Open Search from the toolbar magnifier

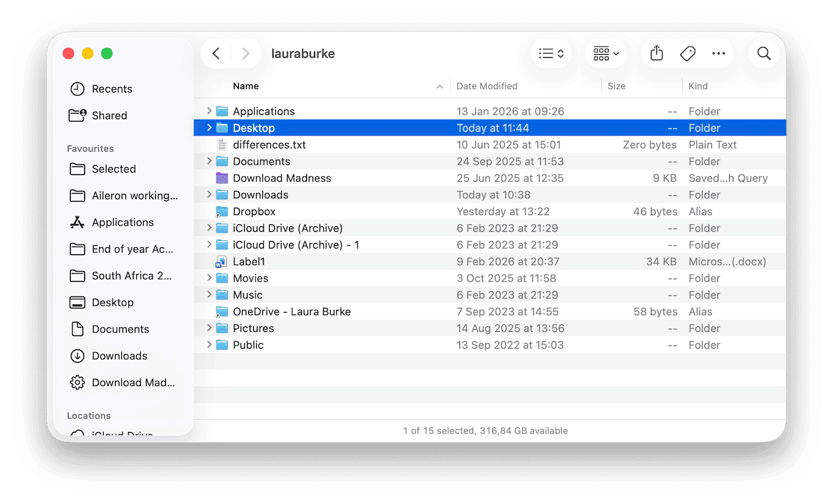click(763, 53)
